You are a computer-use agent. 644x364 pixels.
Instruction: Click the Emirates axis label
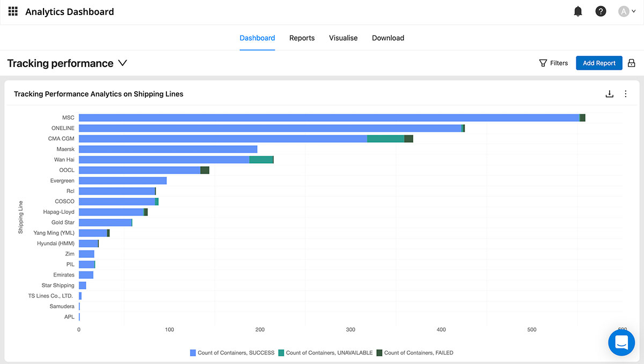[64, 275]
